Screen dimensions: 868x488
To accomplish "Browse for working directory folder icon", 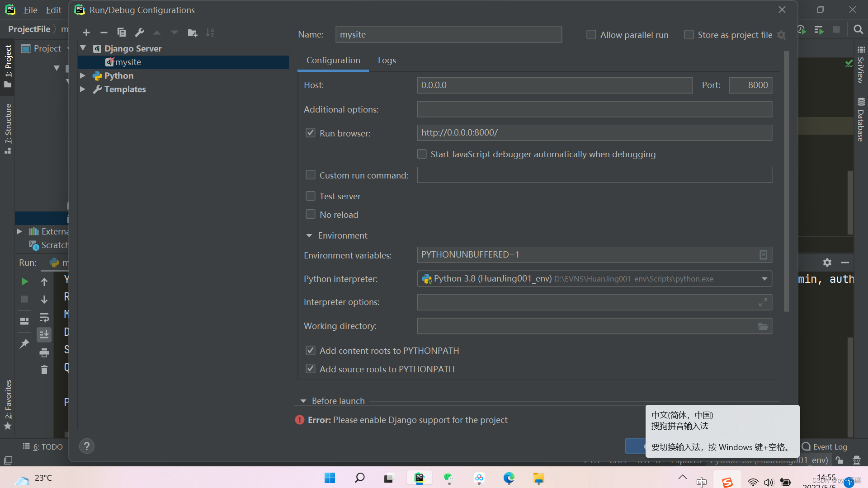I will tap(763, 326).
